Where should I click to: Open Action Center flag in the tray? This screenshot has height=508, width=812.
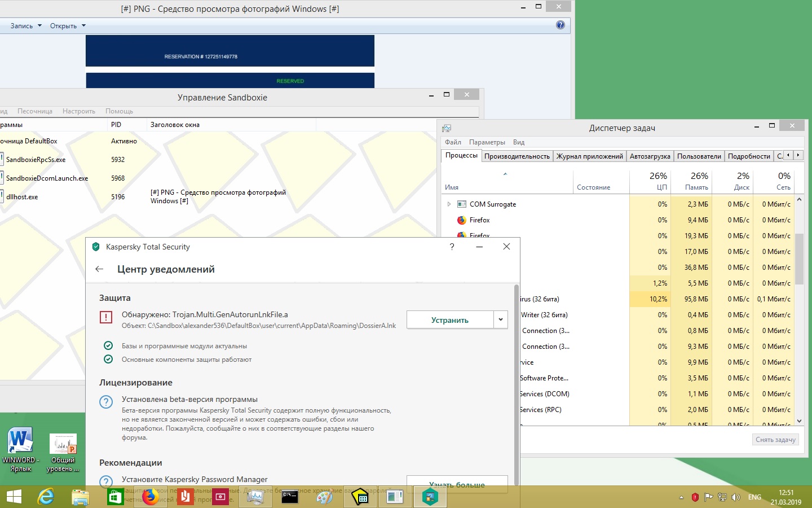pos(708,497)
